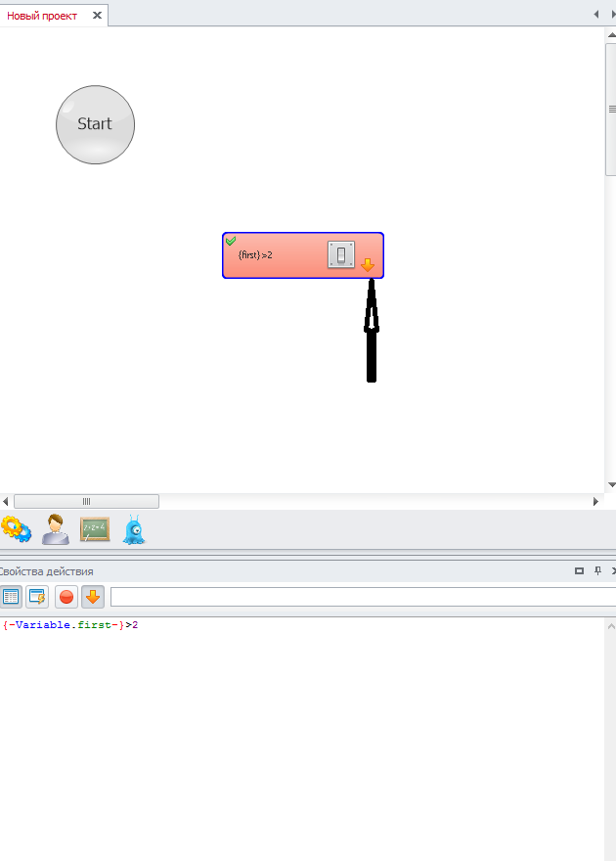Click the switch icon in the {first}>2 block
The height and width of the screenshot is (861, 616).
point(341,254)
